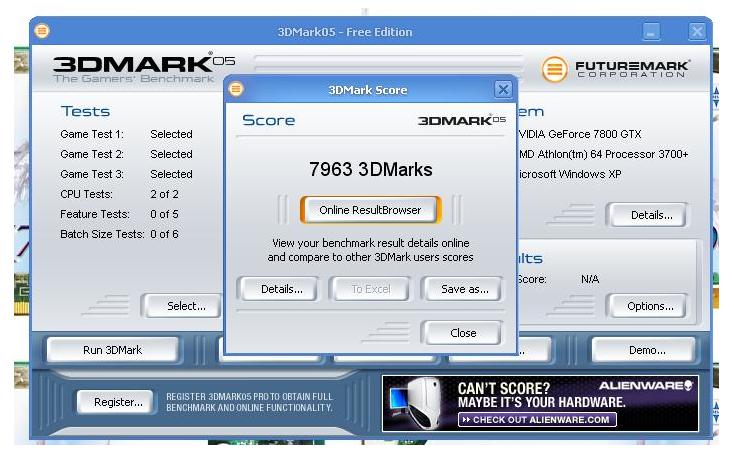Open the Check Out Alienware.com link
734x459 pixels.
pyautogui.click(x=537, y=419)
